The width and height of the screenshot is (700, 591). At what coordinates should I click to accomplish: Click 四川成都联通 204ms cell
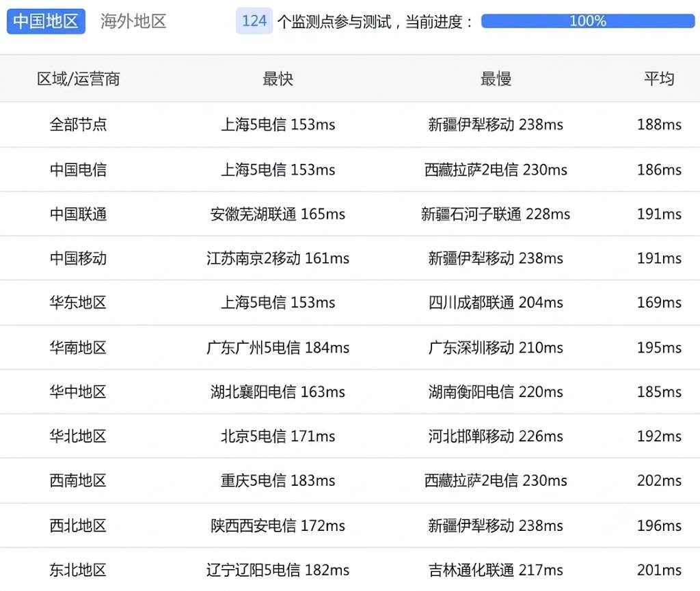(x=496, y=303)
